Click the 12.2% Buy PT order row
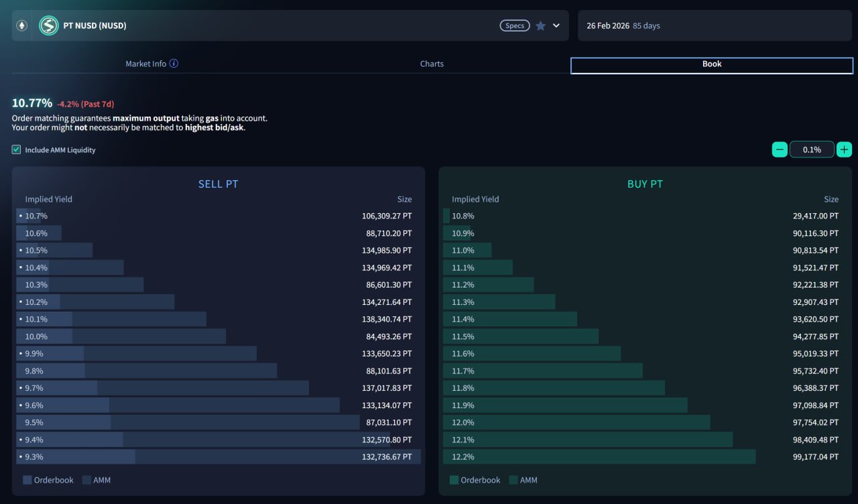This screenshot has height=504, width=858. click(x=645, y=457)
